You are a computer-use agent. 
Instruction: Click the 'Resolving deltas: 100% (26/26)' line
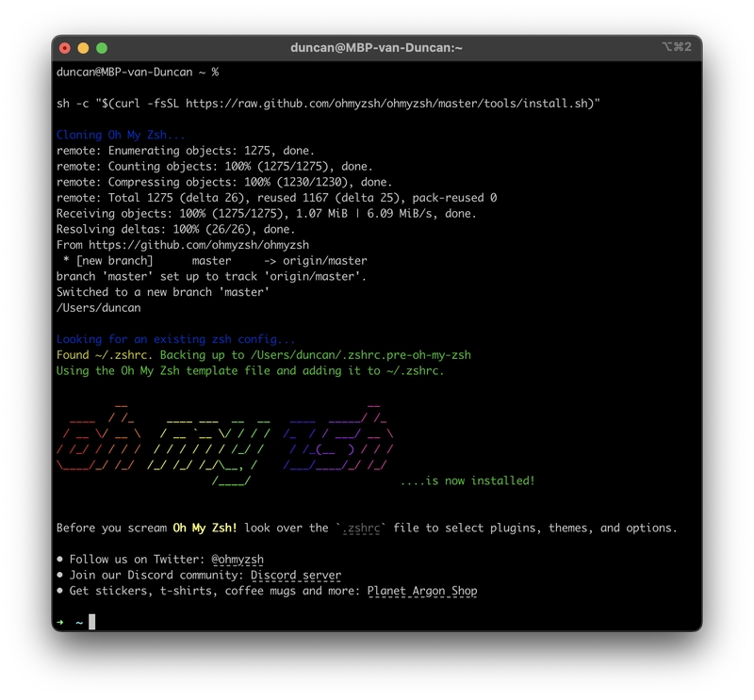pos(175,229)
